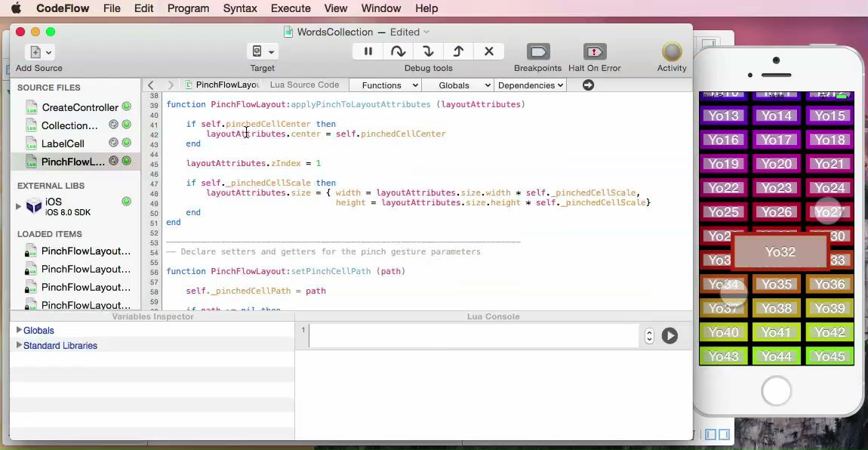Click the Step Out debug tool
The height and width of the screenshot is (450, 868).
click(458, 51)
